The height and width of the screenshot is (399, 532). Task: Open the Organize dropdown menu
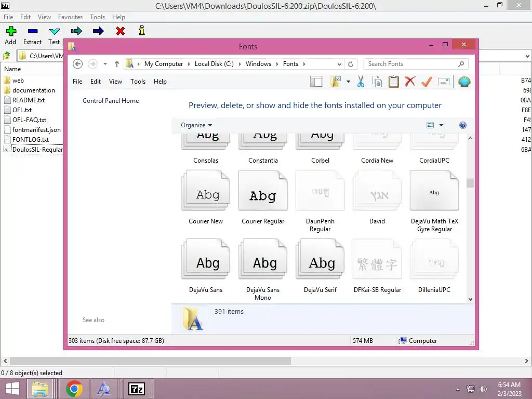[196, 125]
